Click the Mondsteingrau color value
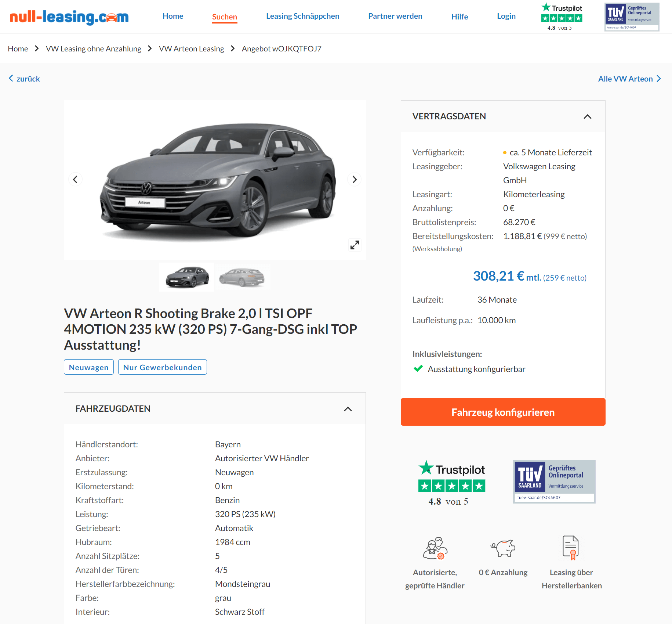This screenshot has width=672, height=624. pos(242,584)
